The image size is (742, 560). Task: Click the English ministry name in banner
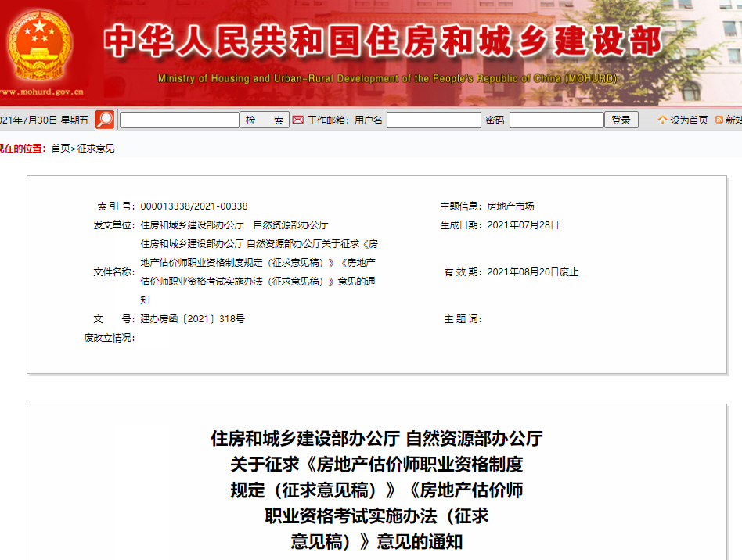point(387,79)
